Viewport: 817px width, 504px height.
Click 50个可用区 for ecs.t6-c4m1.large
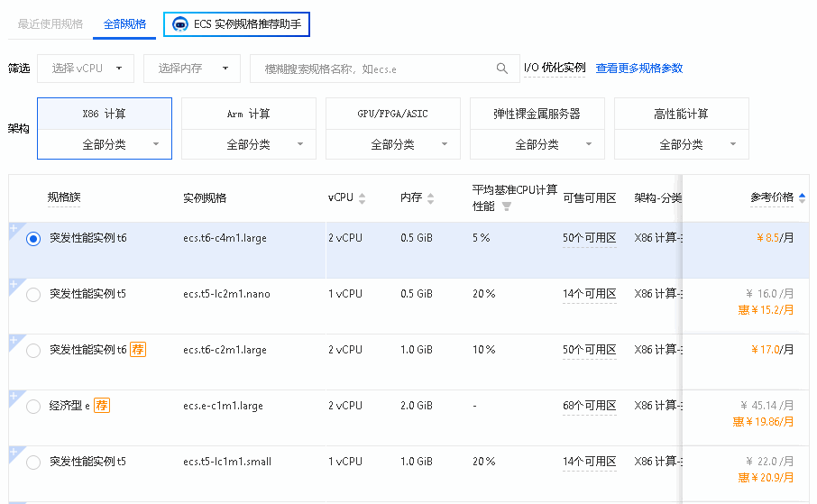click(x=589, y=238)
